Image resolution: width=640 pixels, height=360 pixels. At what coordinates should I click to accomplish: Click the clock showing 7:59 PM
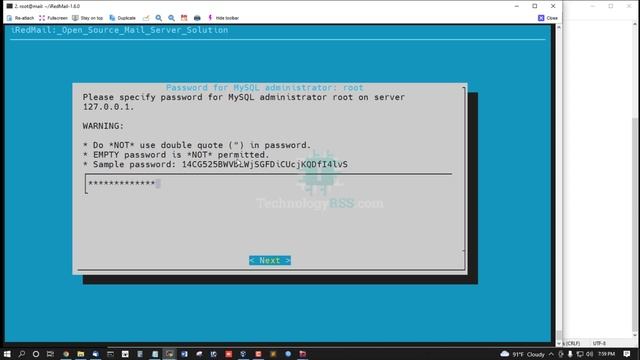[x=607, y=354]
